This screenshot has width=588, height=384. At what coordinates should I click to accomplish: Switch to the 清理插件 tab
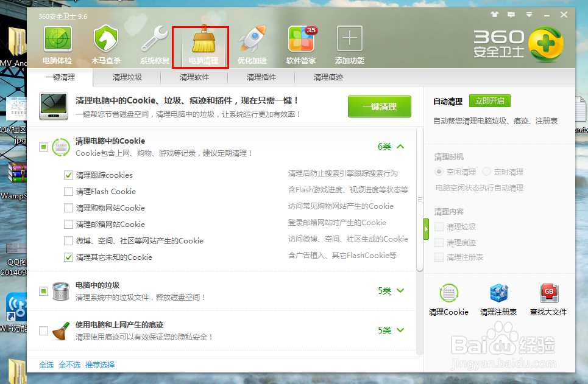point(261,77)
